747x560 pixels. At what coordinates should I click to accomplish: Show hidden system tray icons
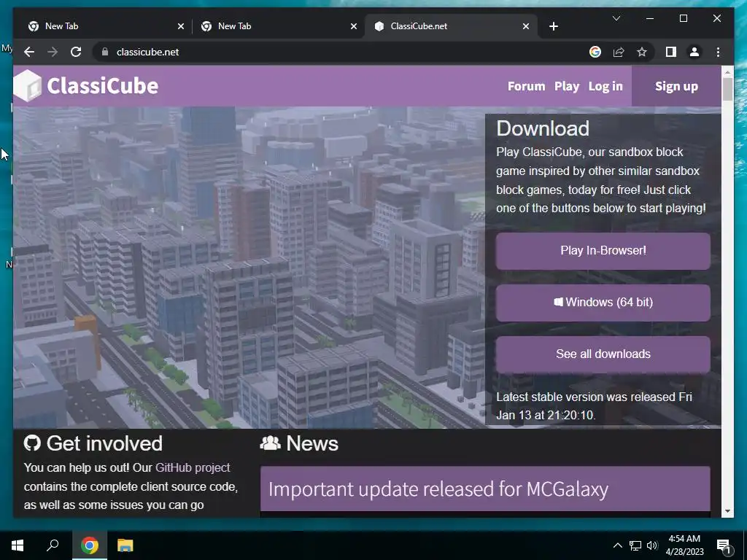617,545
